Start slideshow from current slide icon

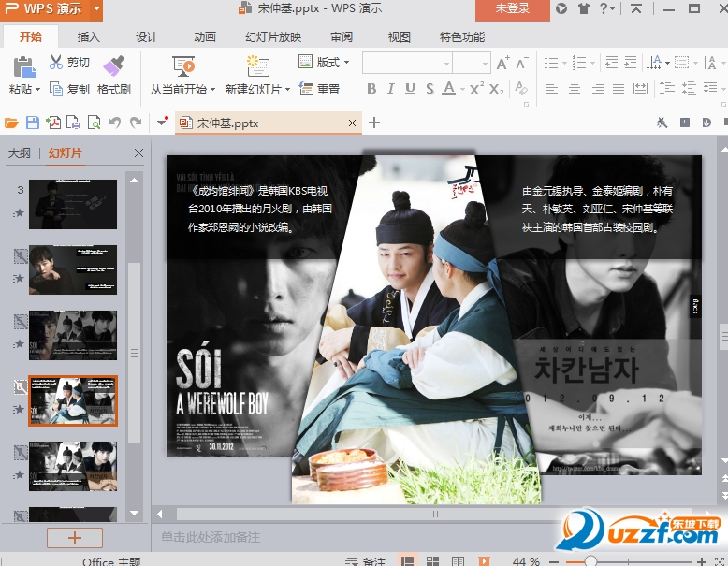pos(182,65)
